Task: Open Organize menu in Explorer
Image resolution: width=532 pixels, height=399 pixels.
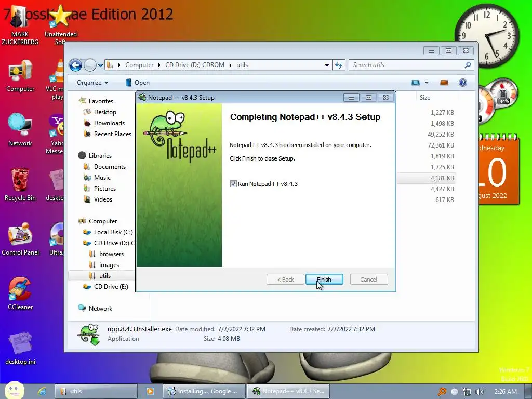Action: coord(92,83)
